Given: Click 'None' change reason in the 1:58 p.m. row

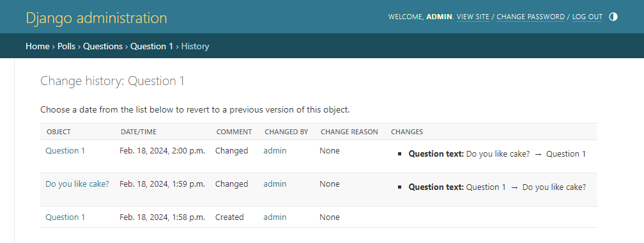Looking at the screenshot, I should (x=330, y=217).
